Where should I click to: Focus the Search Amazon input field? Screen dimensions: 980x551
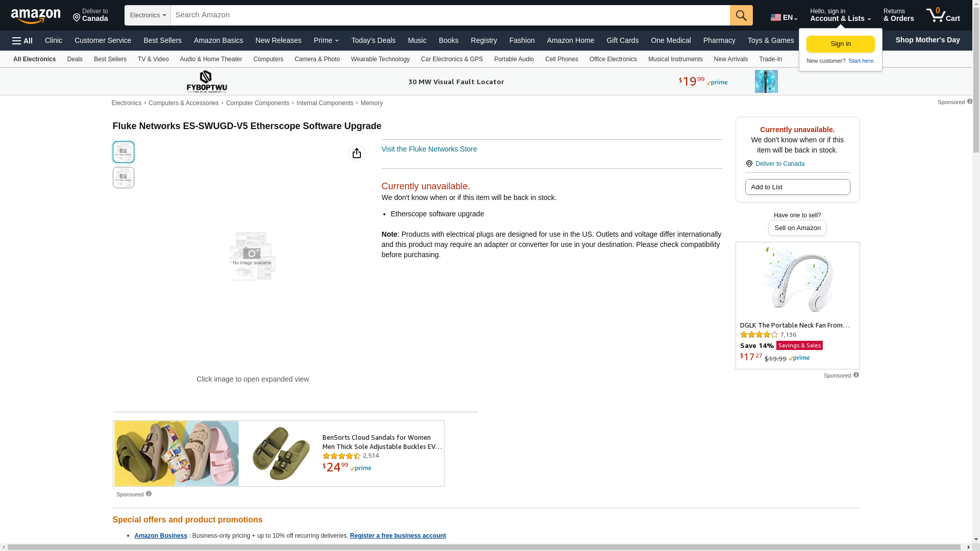(450, 15)
